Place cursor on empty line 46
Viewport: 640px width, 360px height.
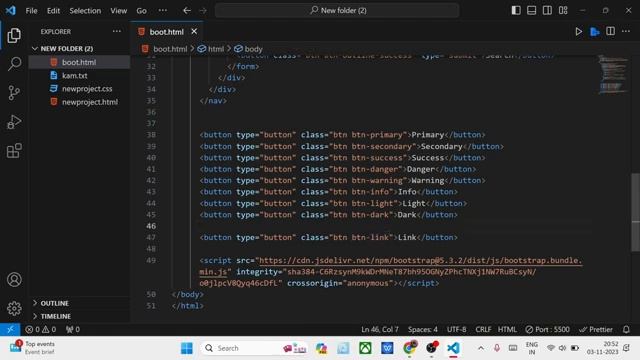(395, 226)
